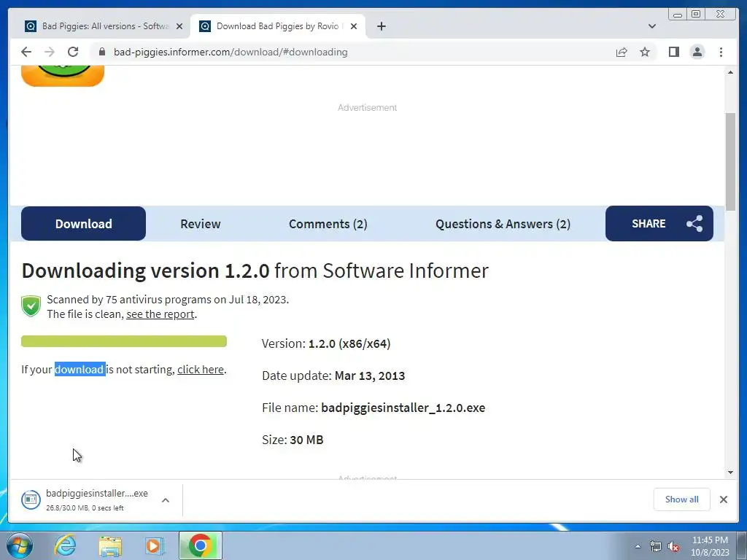The width and height of the screenshot is (747, 560).
Task: Click the green download progress bar
Action: click(124, 341)
